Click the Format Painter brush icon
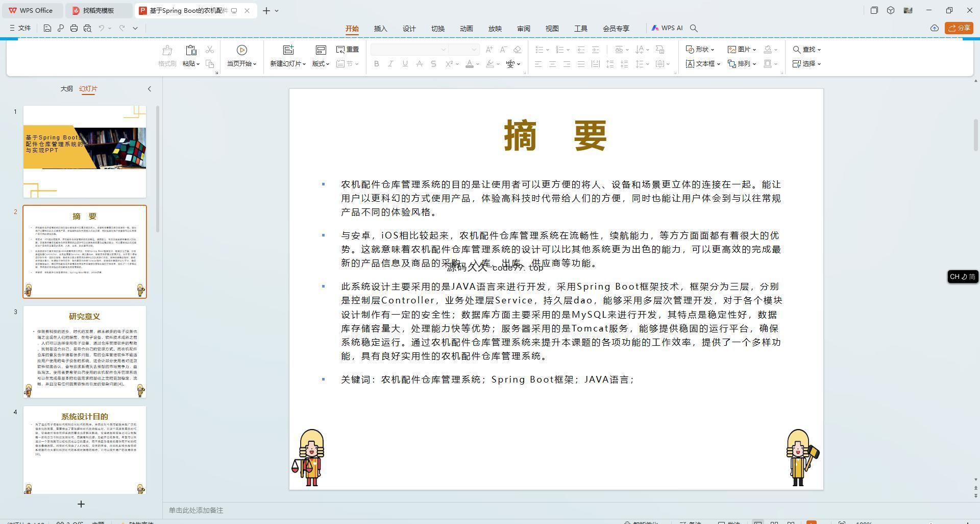Screen dimensions: 980x524 [167, 50]
